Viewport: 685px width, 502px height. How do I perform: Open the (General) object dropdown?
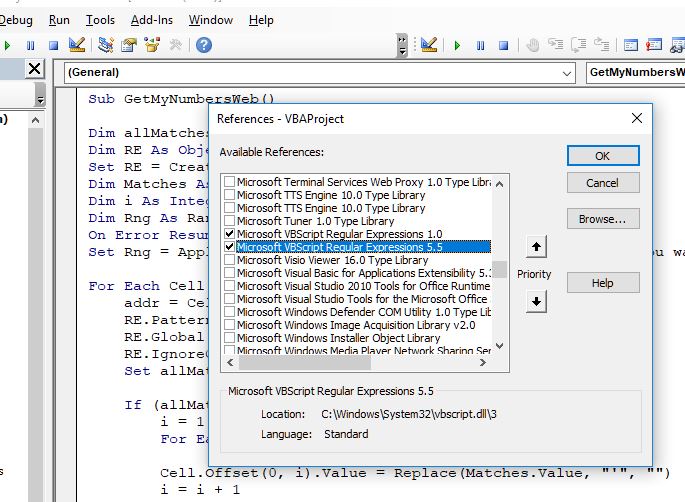pyautogui.click(x=567, y=73)
